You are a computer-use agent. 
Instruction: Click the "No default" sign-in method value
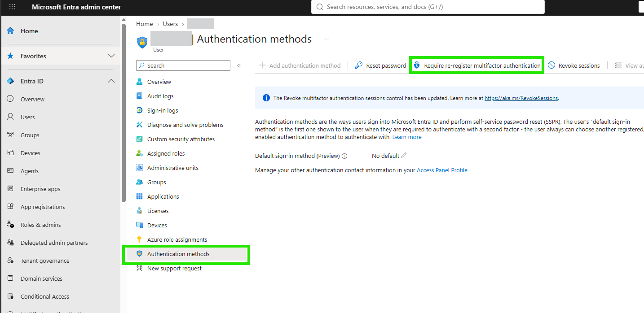pyautogui.click(x=385, y=156)
